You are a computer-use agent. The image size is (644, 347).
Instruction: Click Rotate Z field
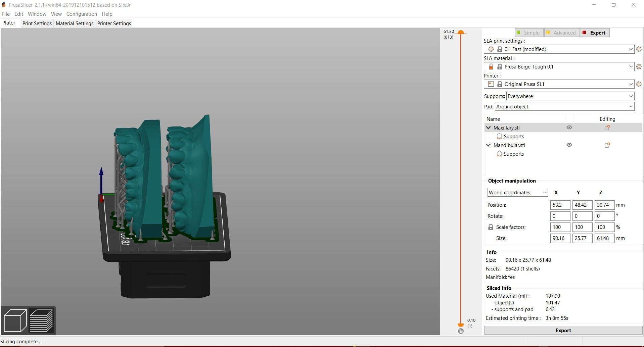click(604, 216)
